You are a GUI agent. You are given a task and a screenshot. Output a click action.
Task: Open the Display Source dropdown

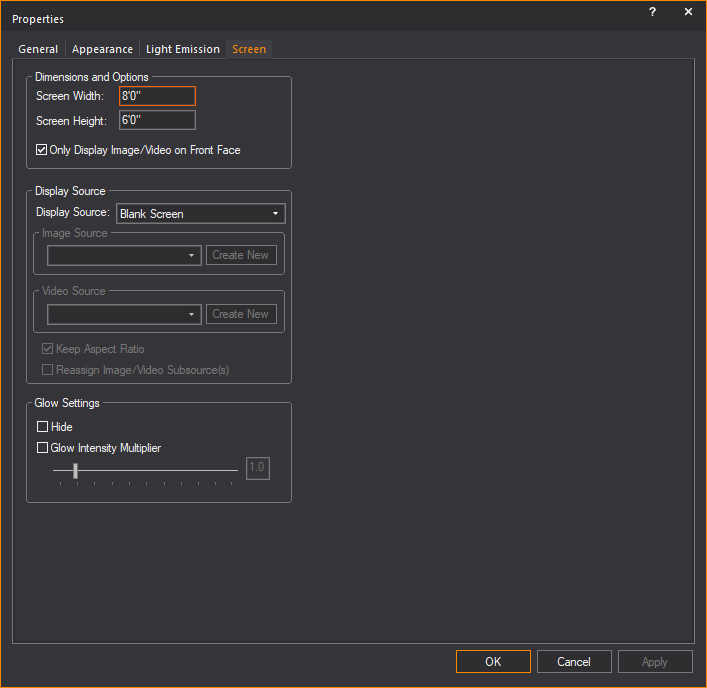201,214
